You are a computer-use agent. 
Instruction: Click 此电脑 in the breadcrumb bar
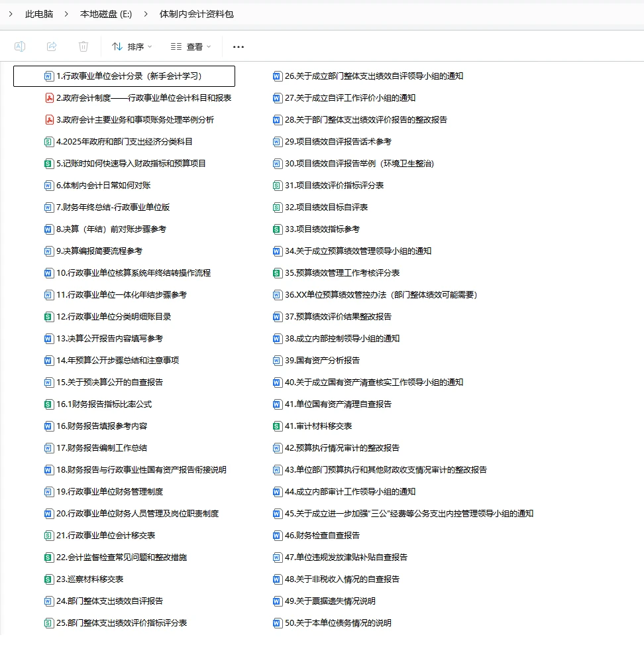click(x=39, y=13)
